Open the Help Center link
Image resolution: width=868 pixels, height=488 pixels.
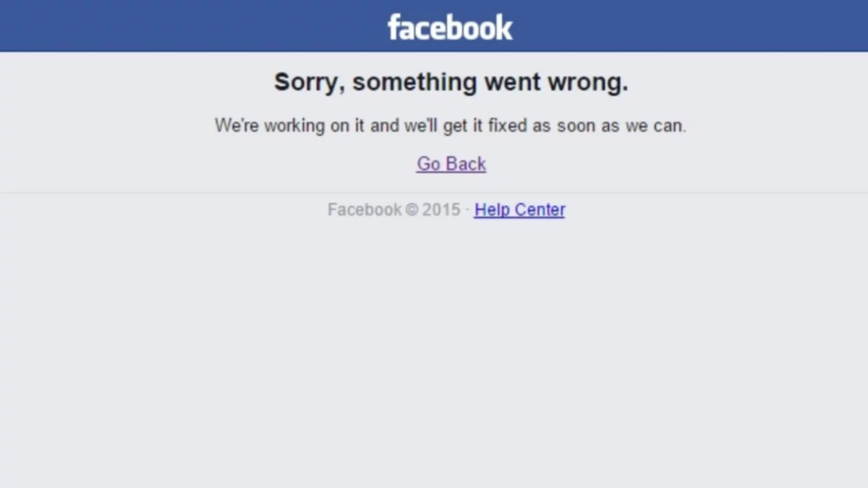click(x=519, y=210)
